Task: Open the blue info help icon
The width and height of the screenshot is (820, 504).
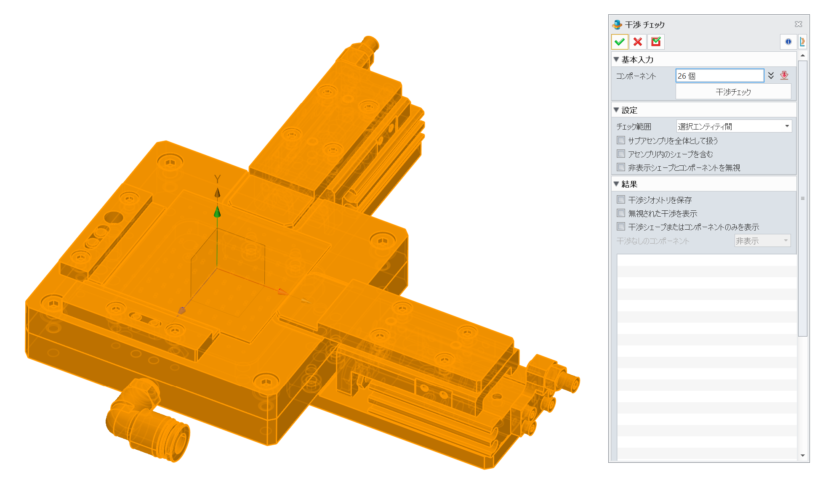Action: coord(788,42)
